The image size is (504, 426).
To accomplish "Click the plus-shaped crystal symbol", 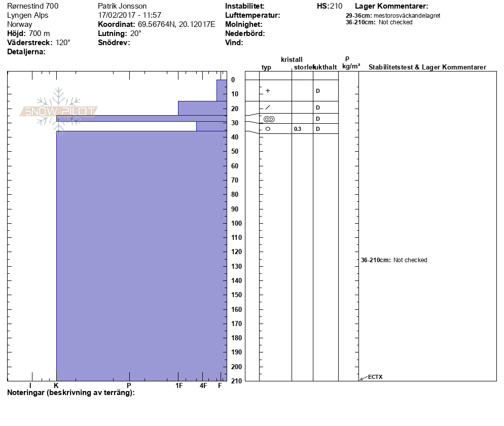I will pos(268,91).
